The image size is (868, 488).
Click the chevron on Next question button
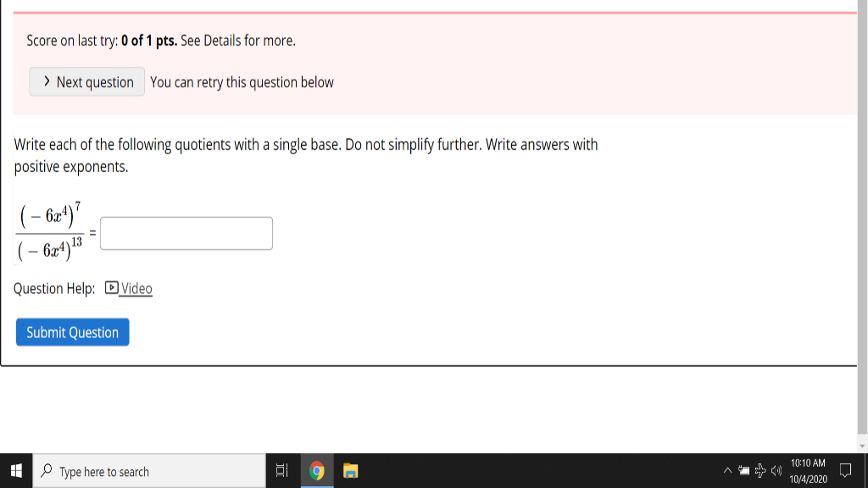pyautogui.click(x=47, y=81)
